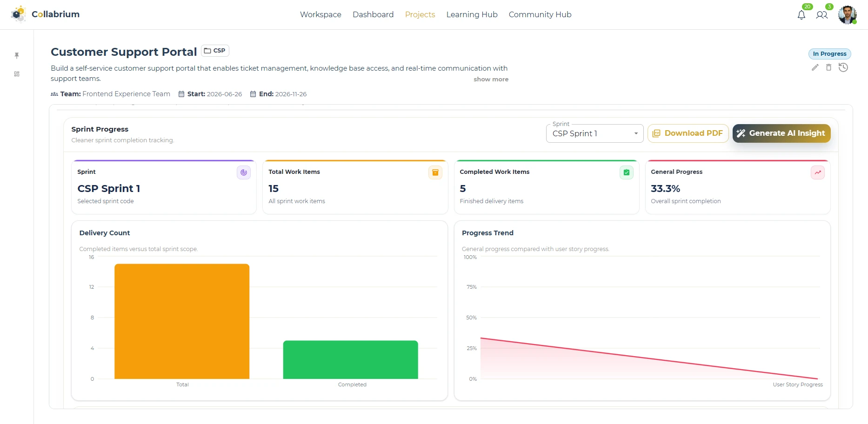Click the Frontend Experience Team name
The height and width of the screenshot is (424, 868).
click(127, 94)
